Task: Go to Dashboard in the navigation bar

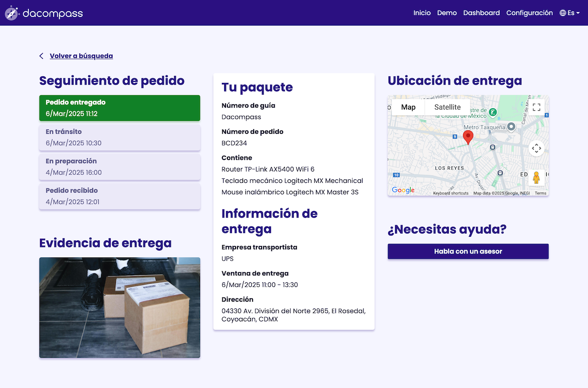Action: click(x=481, y=13)
